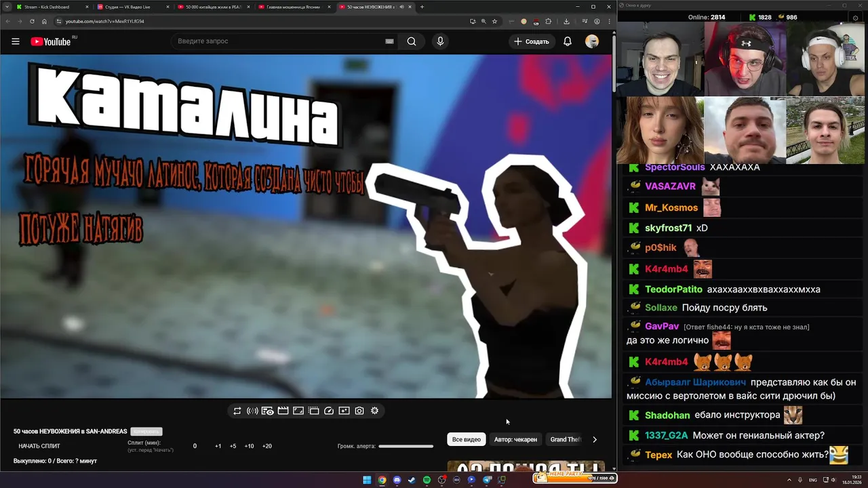Click the grey copy button beside the video title

pyautogui.click(x=146, y=432)
